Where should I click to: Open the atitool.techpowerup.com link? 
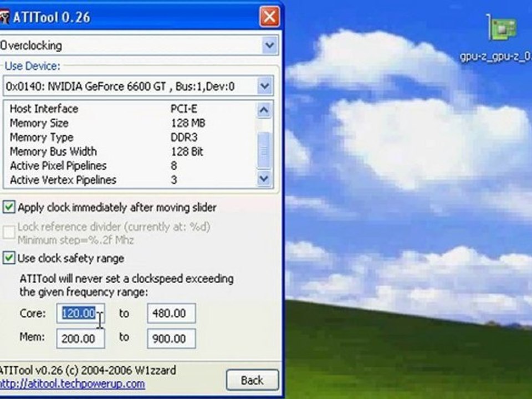point(72,383)
